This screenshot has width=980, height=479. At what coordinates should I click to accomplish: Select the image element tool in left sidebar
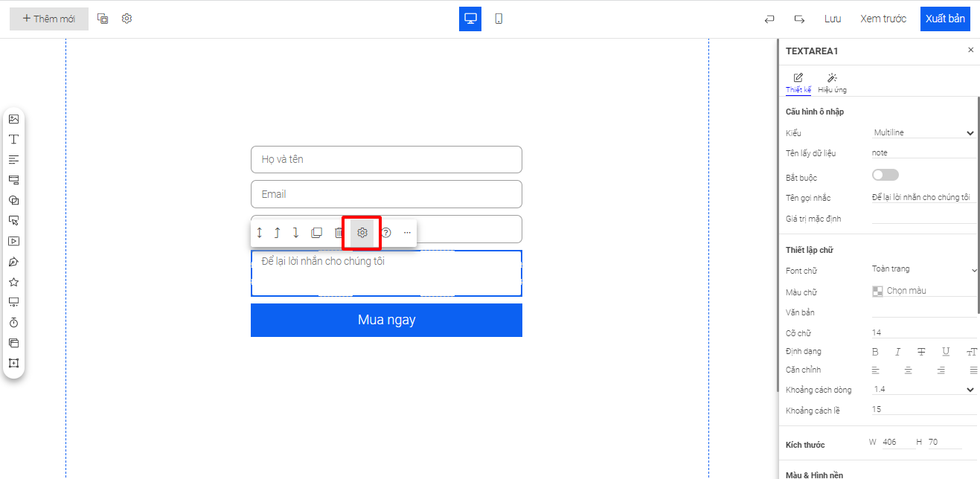click(13, 119)
